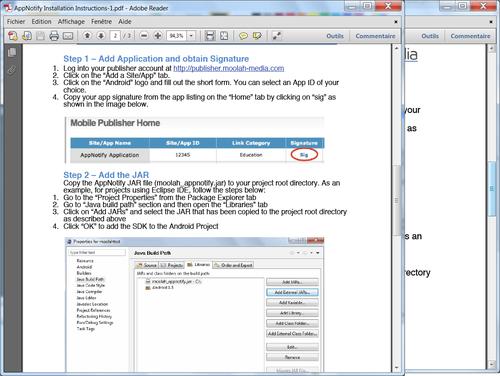
Task: Click the Save file icon
Action: click(40, 36)
